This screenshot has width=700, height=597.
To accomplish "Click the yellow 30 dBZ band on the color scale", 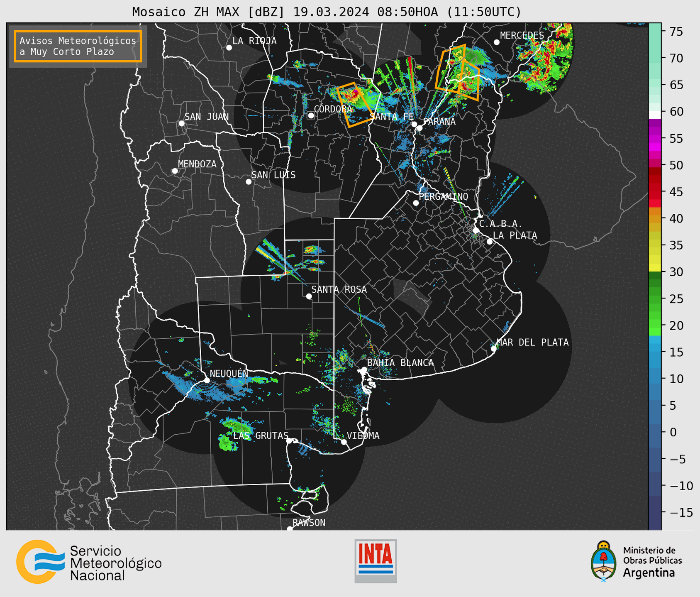I will [x=655, y=267].
